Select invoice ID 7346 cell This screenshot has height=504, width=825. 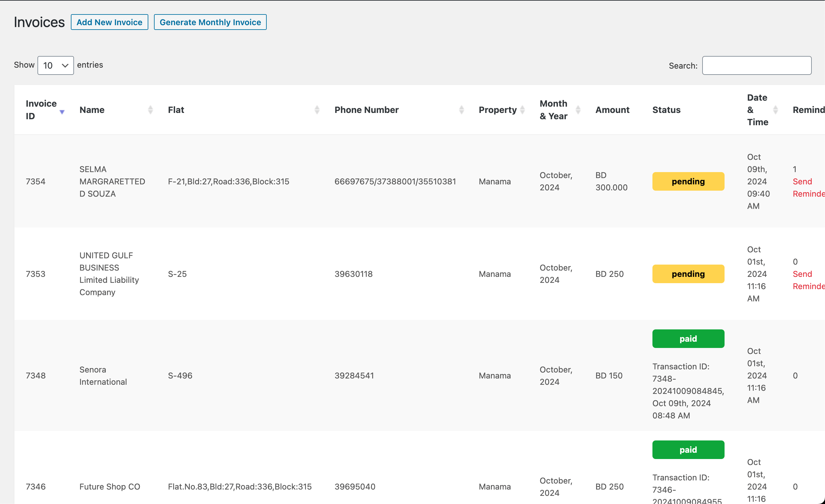[x=36, y=487]
